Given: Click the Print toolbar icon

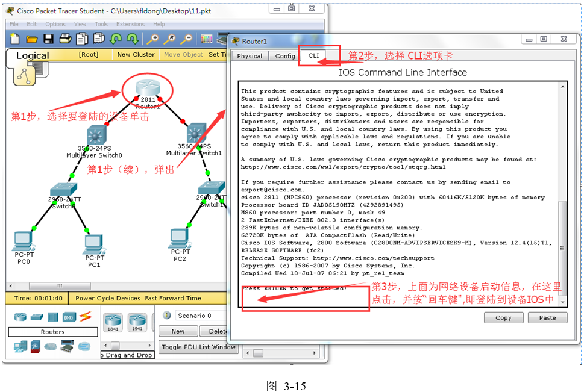Looking at the screenshot, I should tap(65, 39).
